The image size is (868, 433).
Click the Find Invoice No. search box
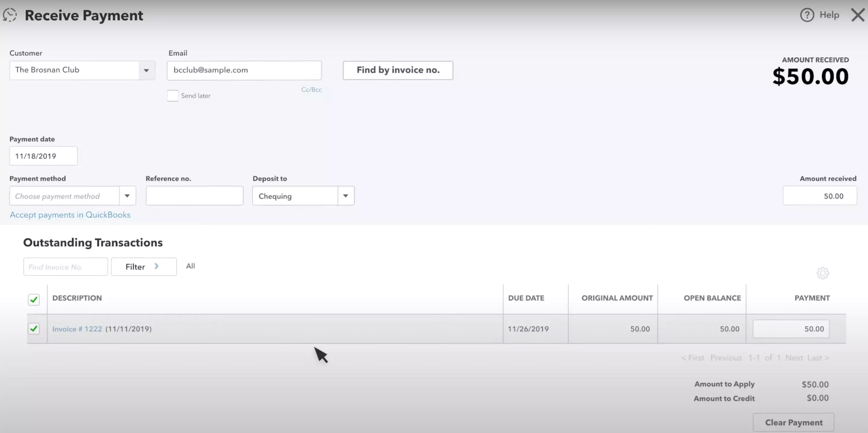[x=65, y=267]
